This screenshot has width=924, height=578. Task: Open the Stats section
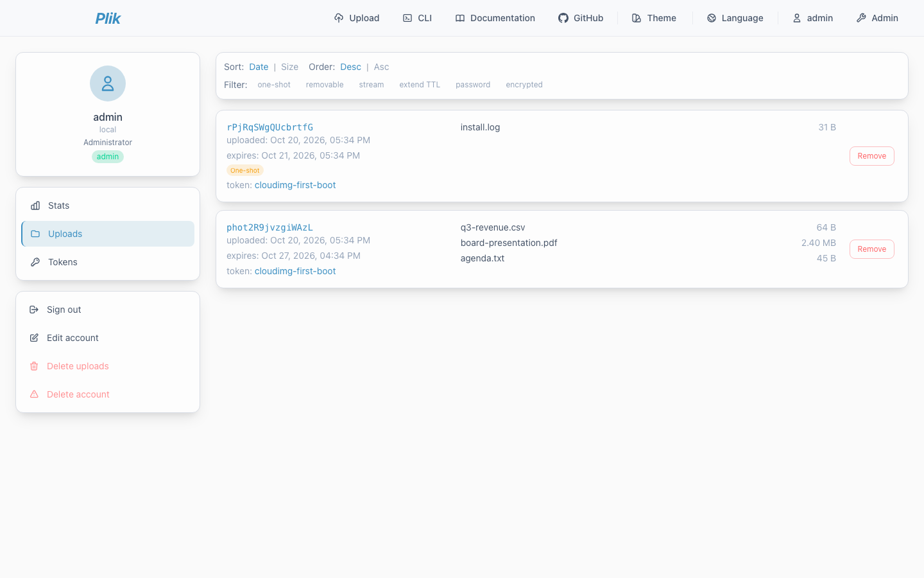pyautogui.click(x=108, y=206)
